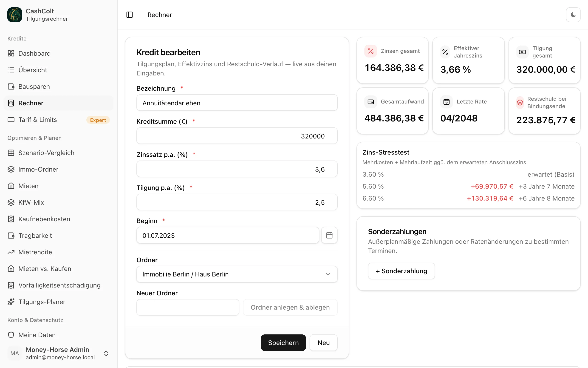Click the KfW-Mix layers icon
The height and width of the screenshot is (368, 588).
[x=11, y=202]
